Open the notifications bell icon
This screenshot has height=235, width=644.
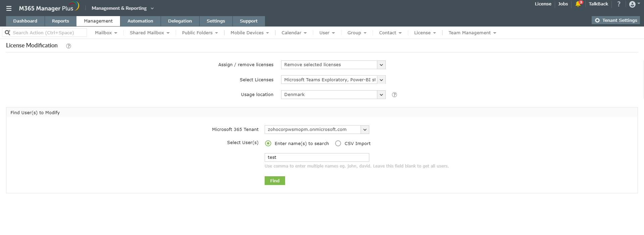pyautogui.click(x=579, y=4)
